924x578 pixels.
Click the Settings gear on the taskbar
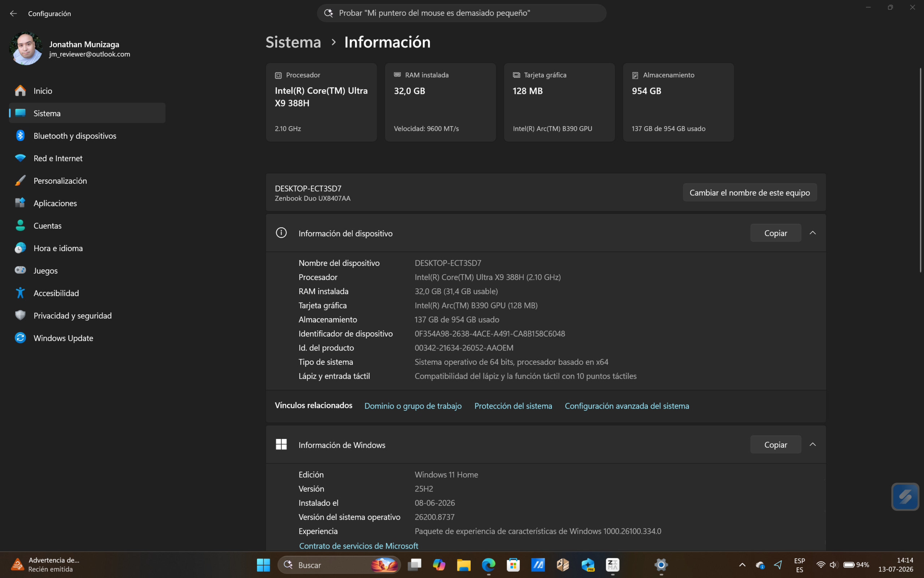click(661, 565)
